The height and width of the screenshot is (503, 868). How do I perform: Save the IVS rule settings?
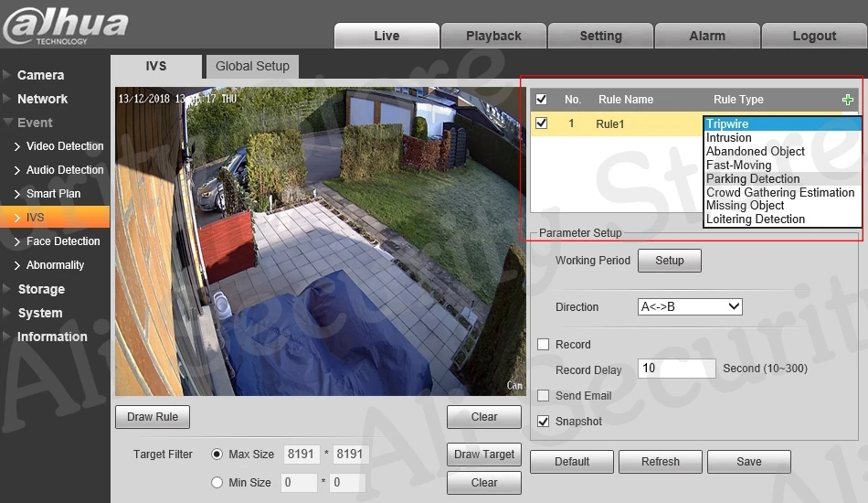749,462
